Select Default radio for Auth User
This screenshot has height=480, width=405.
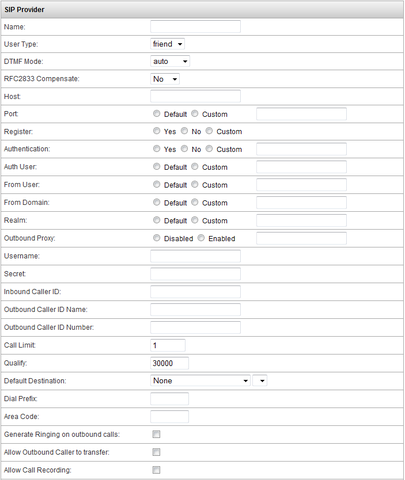[x=157, y=167]
